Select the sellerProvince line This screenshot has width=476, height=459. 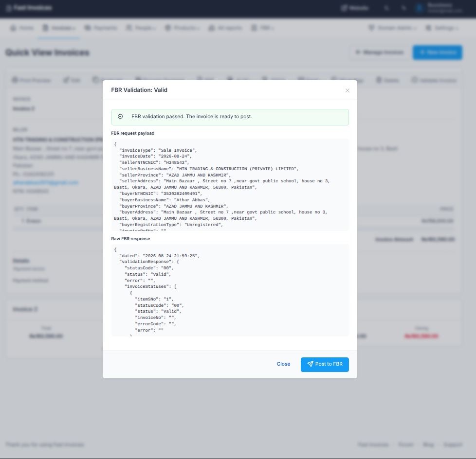(x=175, y=175)
